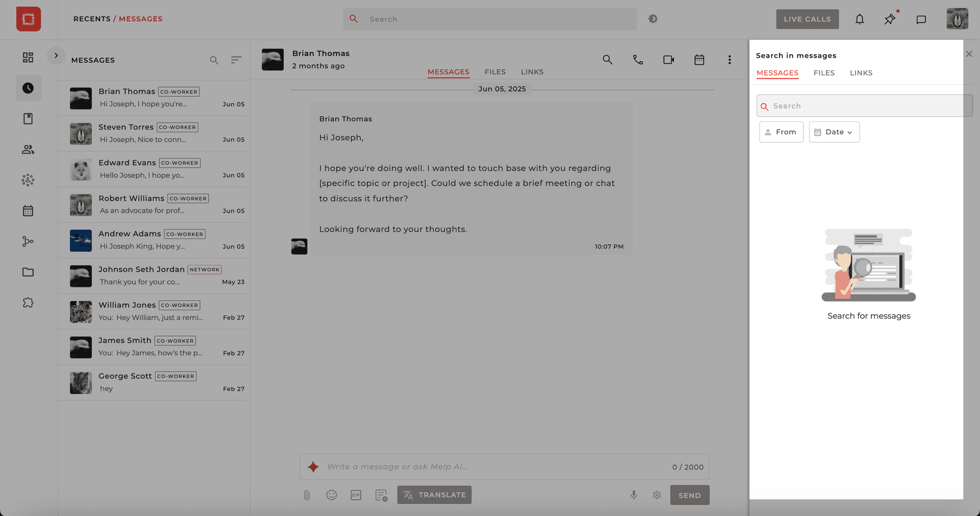Open the message list sort filter icon
Screen dimensions: 980x516
[236, 60]
